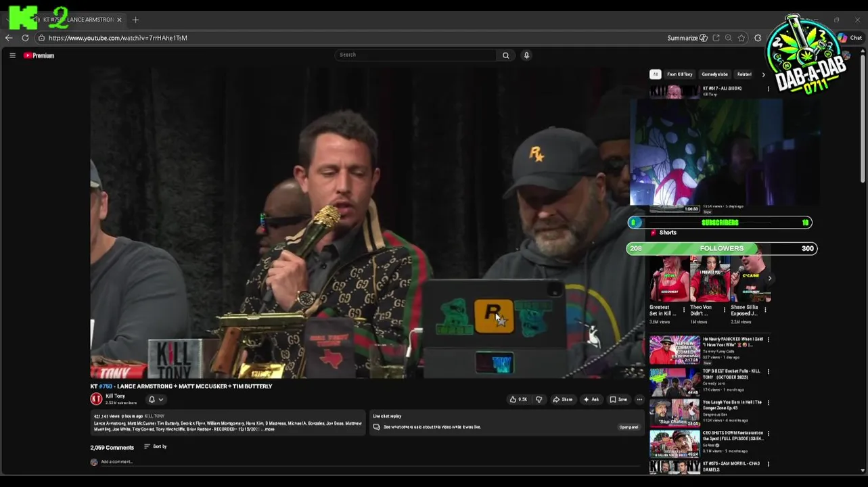
Task: Open CEO SHUTS DOWN Restaurant video thumbnail
Action: (x=675, y=444)
